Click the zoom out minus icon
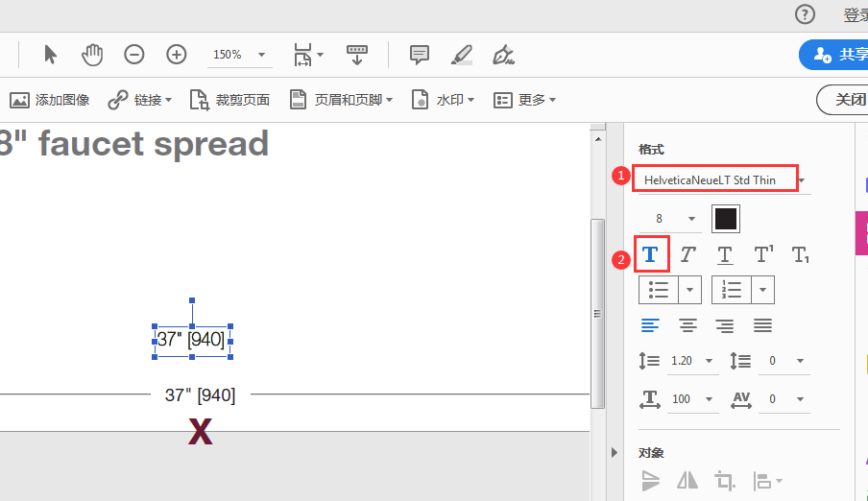Screen dimensions: 868x501 134,55
